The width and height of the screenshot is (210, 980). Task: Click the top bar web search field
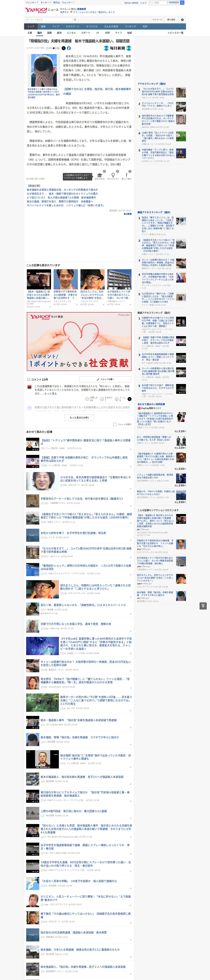click(157, 3)
